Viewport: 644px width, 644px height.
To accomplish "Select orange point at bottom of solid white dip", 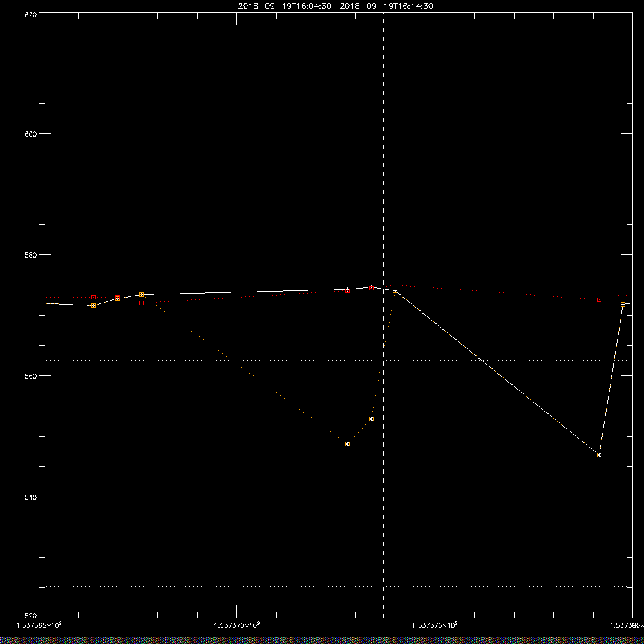I will tap(599, 455).
